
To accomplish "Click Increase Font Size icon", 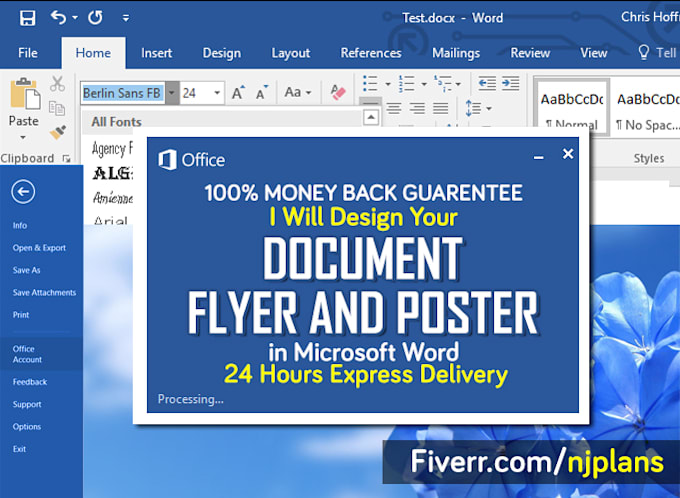I will tap(238, 93).
